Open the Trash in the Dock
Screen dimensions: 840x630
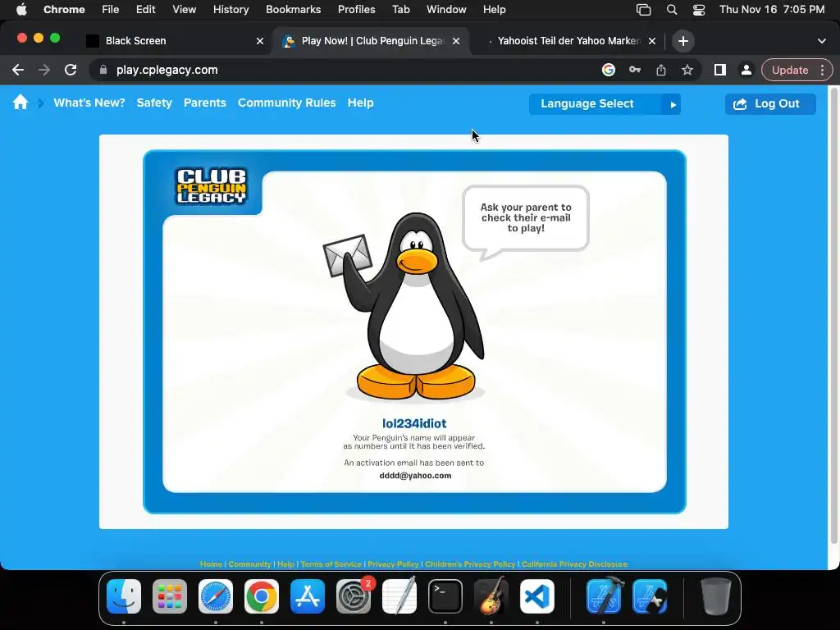coord(715,596)
